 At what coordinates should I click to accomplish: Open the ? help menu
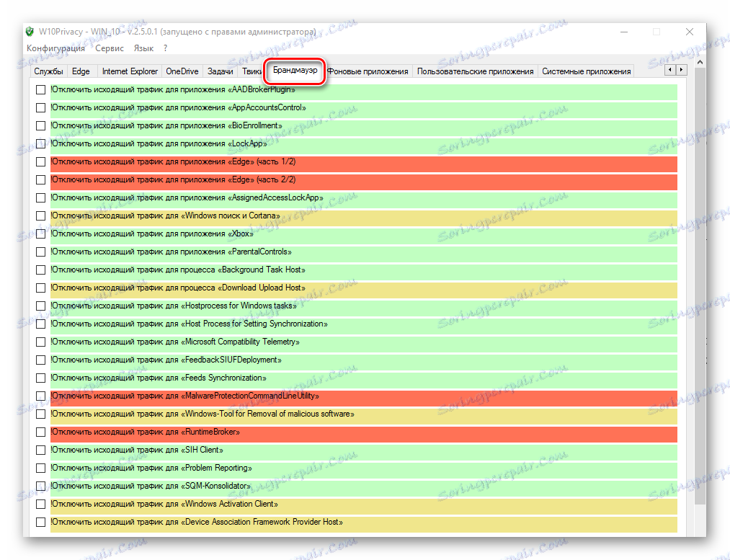click(165, 48)
